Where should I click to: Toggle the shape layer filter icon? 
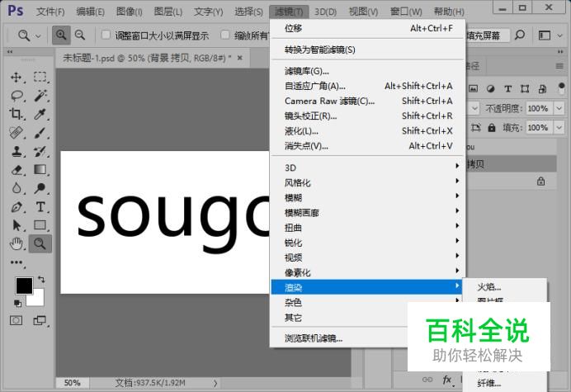point(525,88)
